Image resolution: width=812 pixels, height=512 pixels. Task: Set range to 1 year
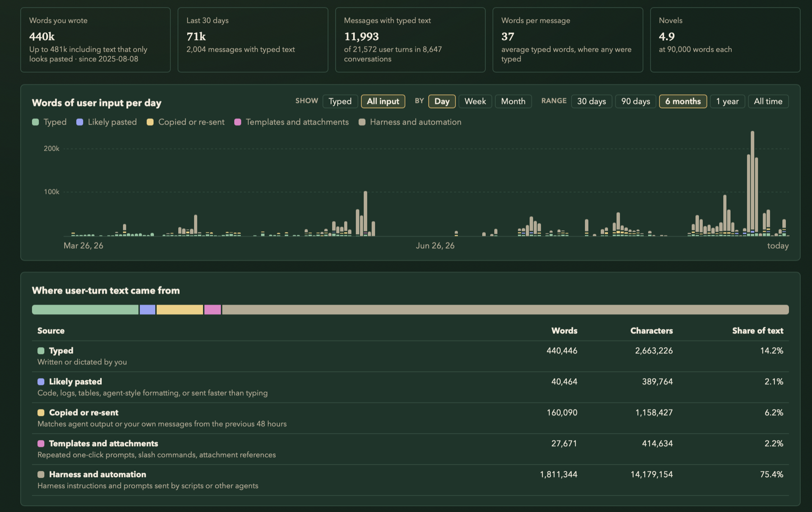(x=727, y=101)
